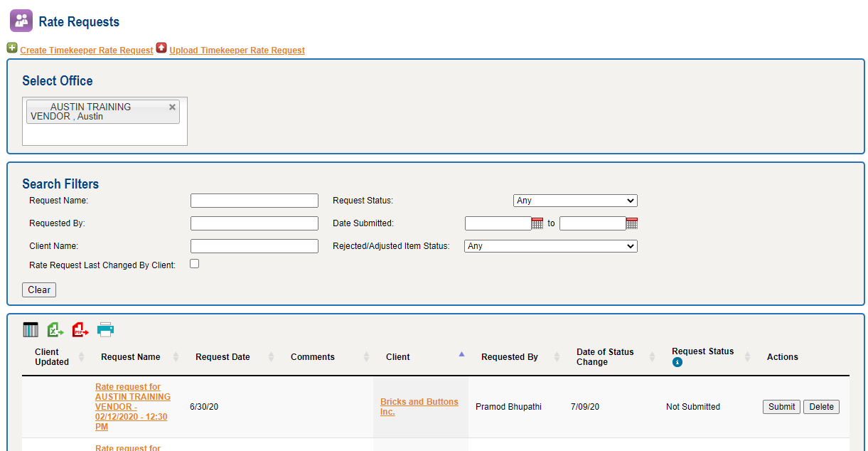
Task: Expand Rejected/Adjusted Item Status dropdown
Action: coord(551,246)
